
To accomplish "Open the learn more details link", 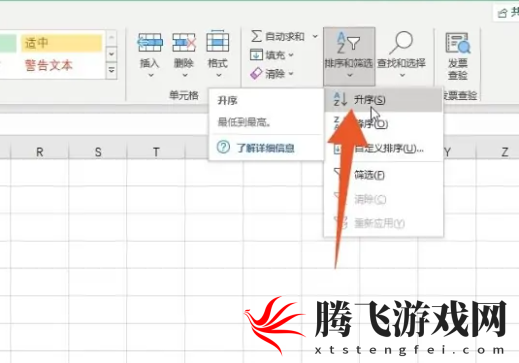I will (265, 148).
